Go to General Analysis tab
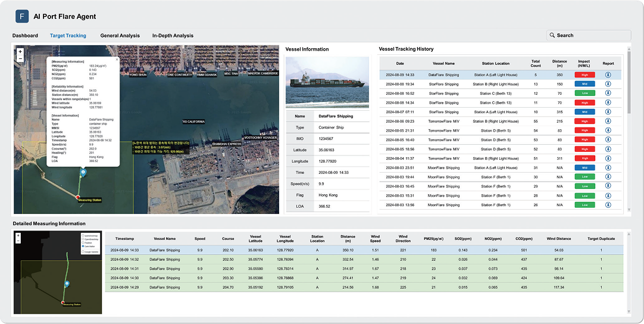The width and height of the screenshot is (644, 324). (x=120, y=36)
